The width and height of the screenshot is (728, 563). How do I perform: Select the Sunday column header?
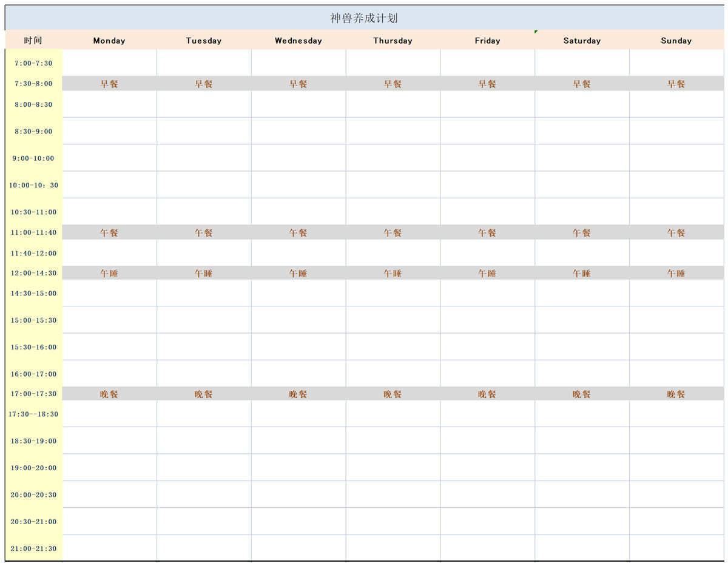point(676,41)
